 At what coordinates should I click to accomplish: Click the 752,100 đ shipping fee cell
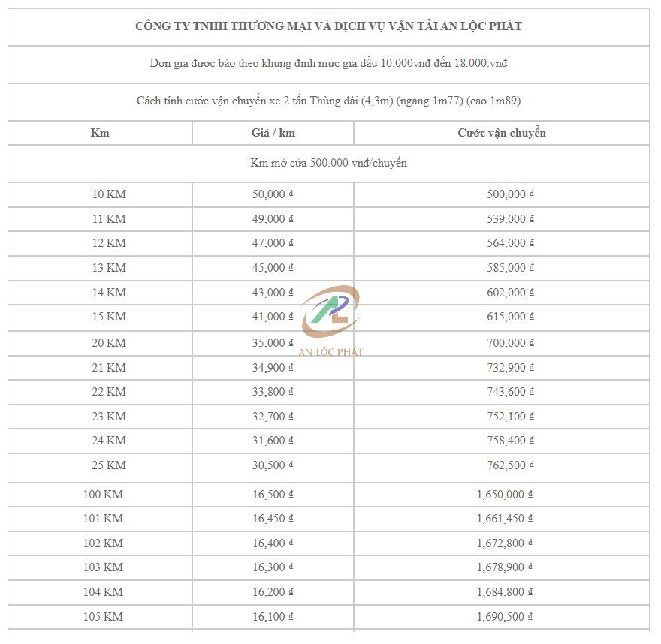click(x=510, y=417)
